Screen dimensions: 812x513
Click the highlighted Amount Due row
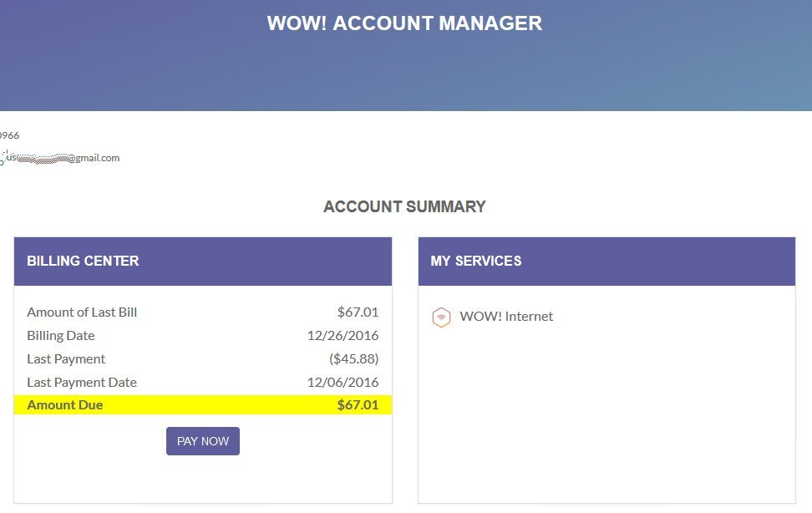[202, 404]
